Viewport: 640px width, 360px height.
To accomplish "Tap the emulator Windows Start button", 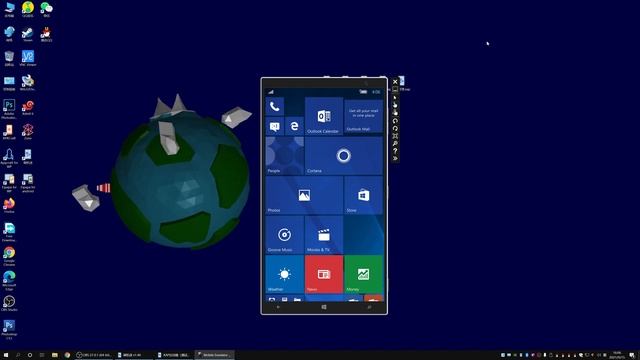I will click(x=324, y=307).
